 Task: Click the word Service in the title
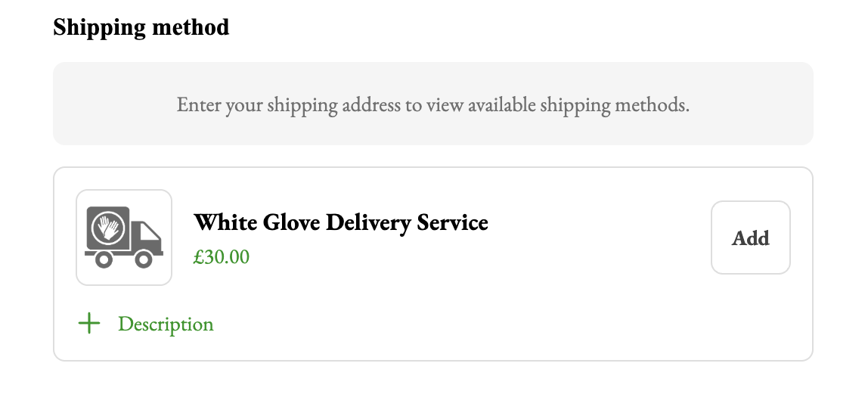tap(453, 222)
